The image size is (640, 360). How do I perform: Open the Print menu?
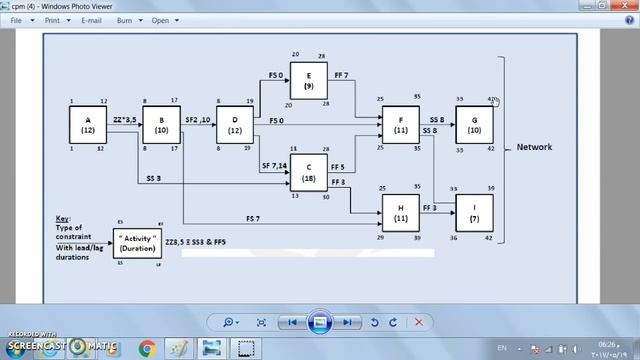[52, 20]
